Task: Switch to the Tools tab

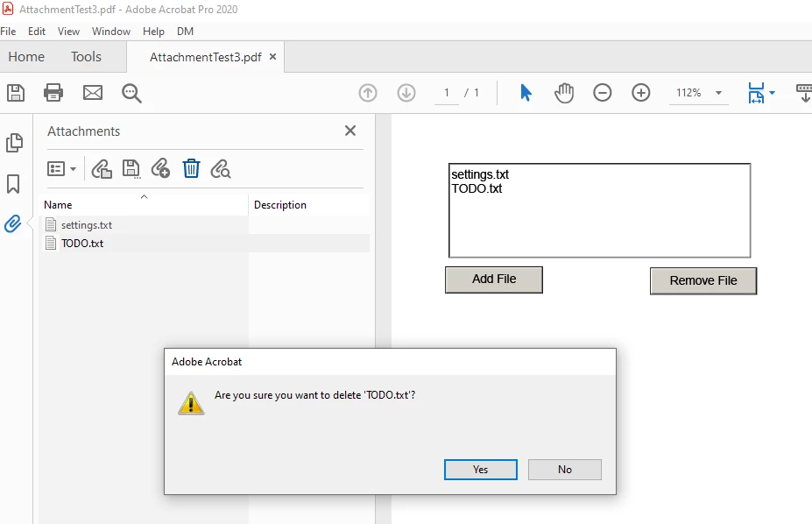Action: 86,56
